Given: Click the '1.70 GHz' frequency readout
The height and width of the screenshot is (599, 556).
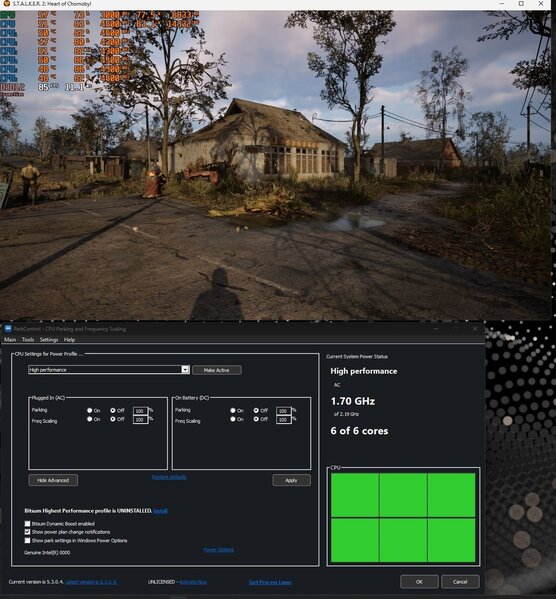Looking at the screenshot, I should [x=353, y=401].
